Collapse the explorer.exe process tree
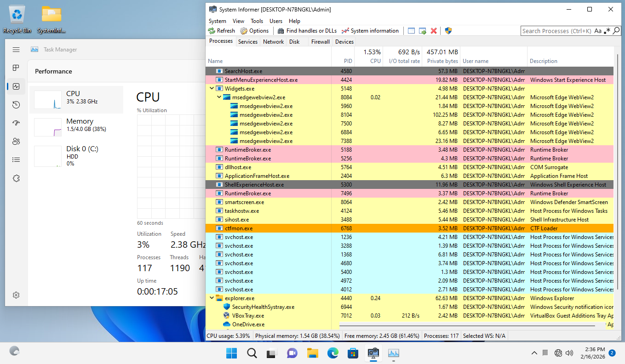Image resolution: width=625 pixels, height=364 pixels. [212, 298]
